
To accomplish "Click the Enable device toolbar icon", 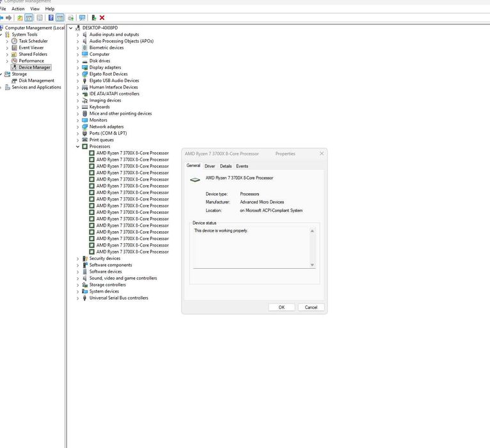I will [93, 18].
